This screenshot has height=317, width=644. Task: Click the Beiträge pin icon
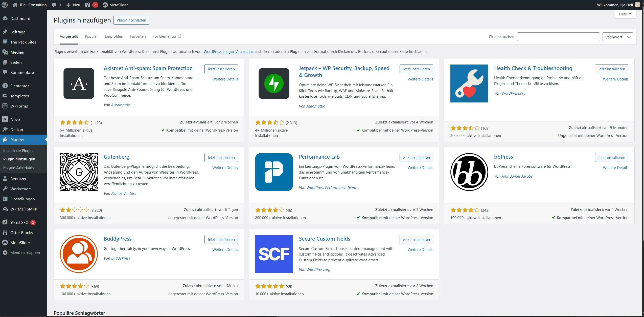tap(5, 32)
